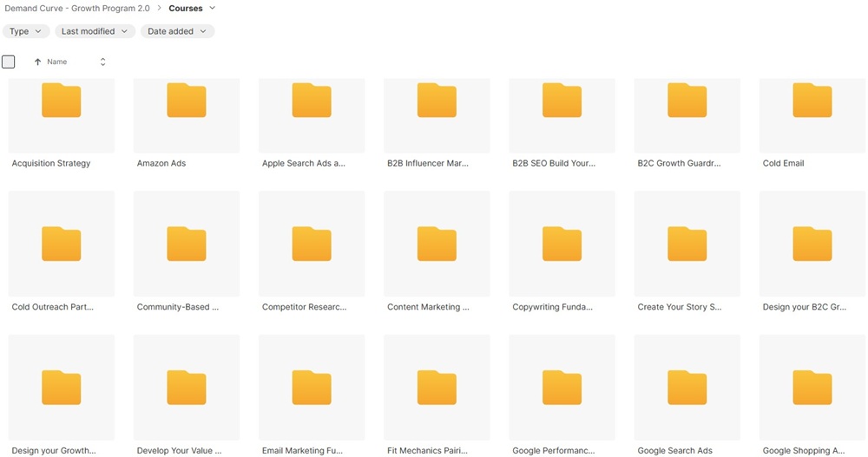Open the Date added filter dropdown
Image resolution: width=868 pixels, height=457 pixels.
pos(177,31)
